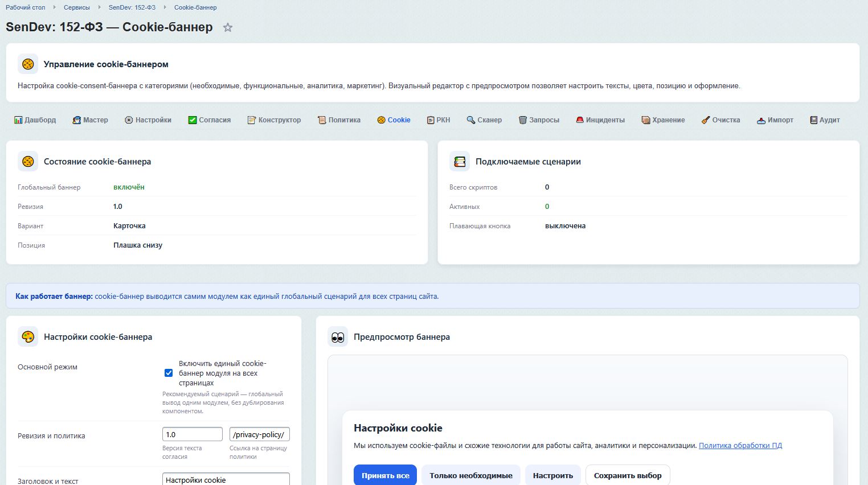This screenshot has height=485, width=868.
Task: Switch to the Конструктор tab
Action: point(274,120)
